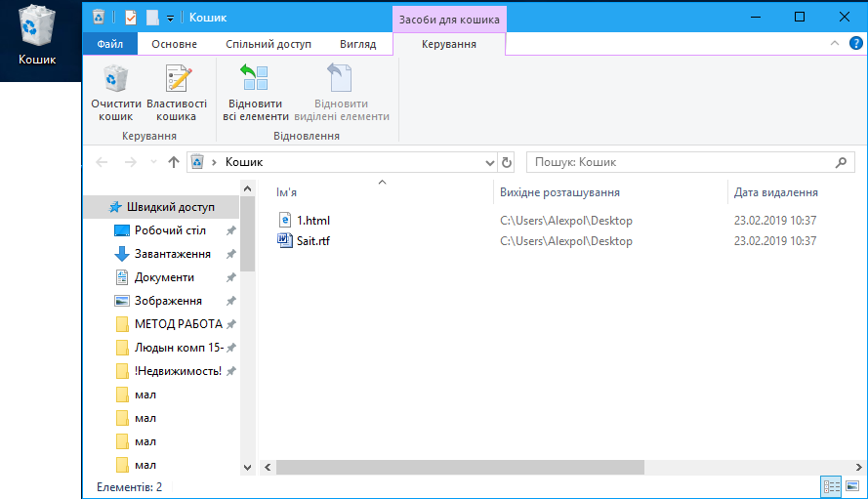Open the Customize Quick Access Toolbar dropdown
This screenshot has width=868, height=499.
(170, 19)
